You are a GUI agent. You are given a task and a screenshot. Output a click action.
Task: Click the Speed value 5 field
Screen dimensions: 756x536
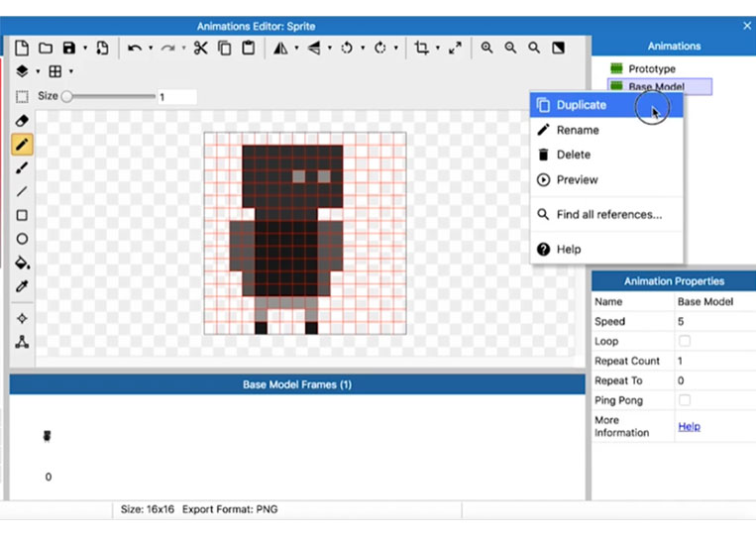(714, 322)
